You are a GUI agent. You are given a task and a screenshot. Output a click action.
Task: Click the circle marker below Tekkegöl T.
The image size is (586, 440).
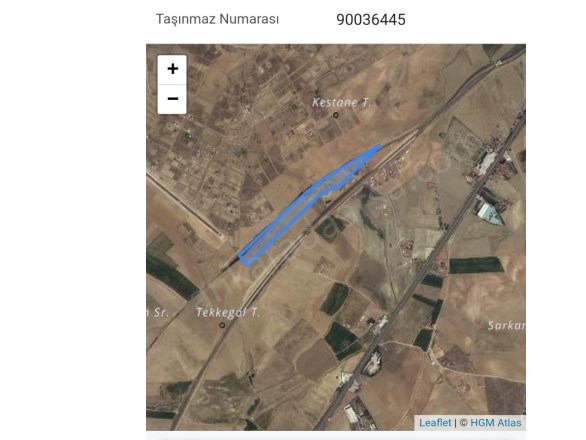click(x=222, y=325)
